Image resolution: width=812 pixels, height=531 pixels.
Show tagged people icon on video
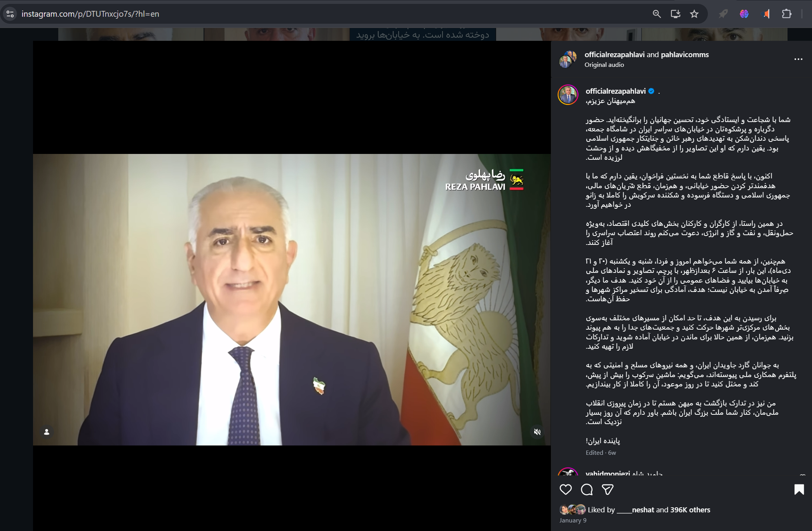click(x=47, y=432)
